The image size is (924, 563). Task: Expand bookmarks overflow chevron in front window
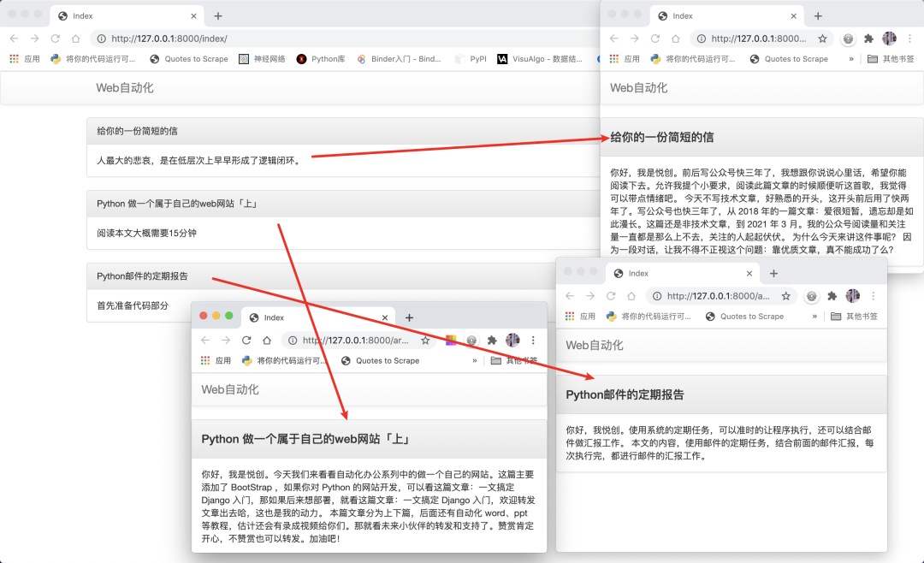(474, 361)
